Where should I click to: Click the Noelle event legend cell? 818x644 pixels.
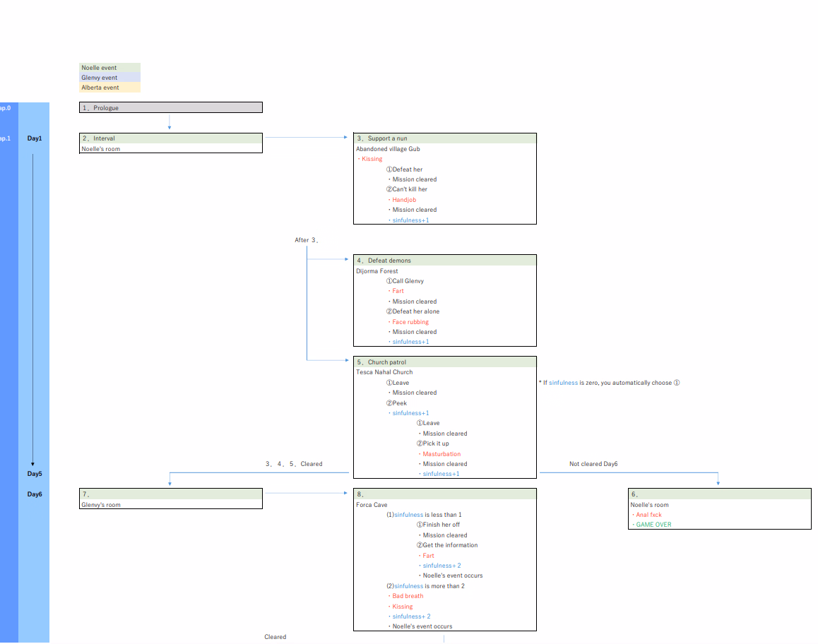click(109, 68)
